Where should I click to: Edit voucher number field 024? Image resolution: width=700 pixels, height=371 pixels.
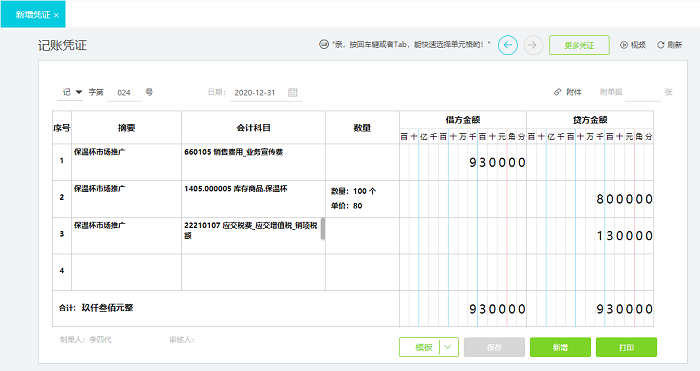(124, 93)
